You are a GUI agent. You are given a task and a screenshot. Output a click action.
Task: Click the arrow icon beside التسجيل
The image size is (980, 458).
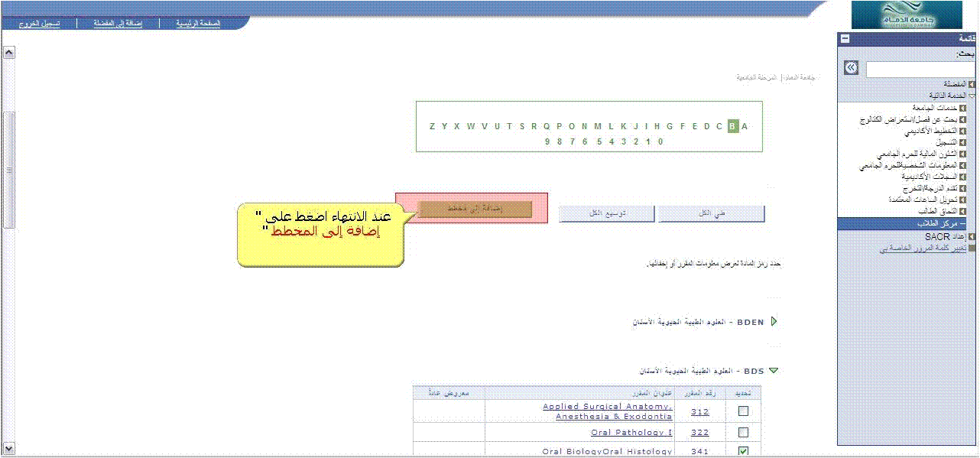click(962, 142)
